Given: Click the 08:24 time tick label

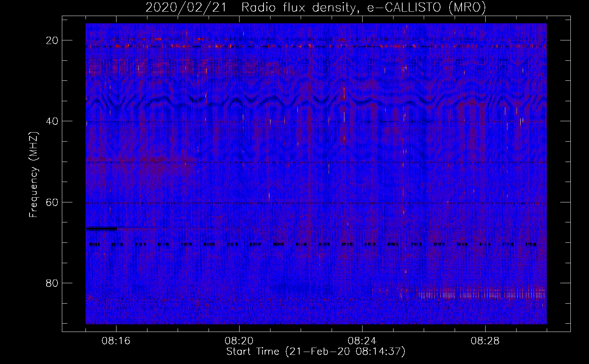Looking at the screenshot, I should tap(362, 341).
